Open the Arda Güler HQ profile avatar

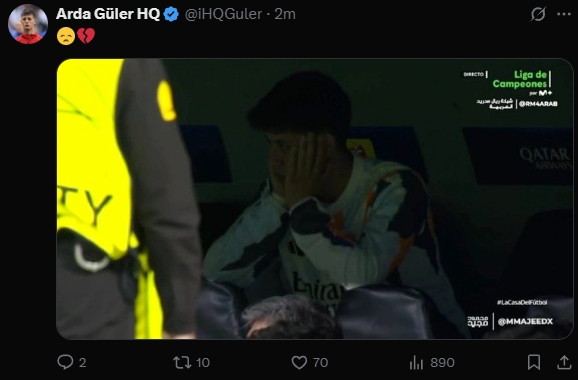click(x=28, y=24)
